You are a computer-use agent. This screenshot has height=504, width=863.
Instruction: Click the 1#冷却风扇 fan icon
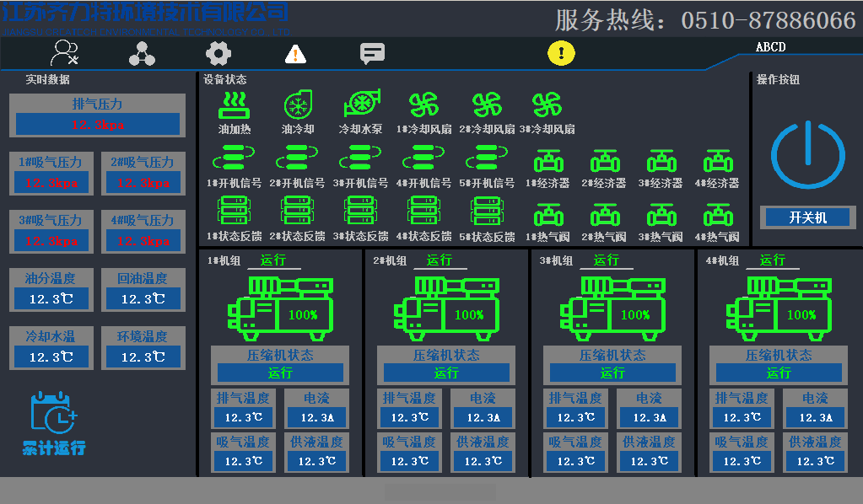pos(424,105)
